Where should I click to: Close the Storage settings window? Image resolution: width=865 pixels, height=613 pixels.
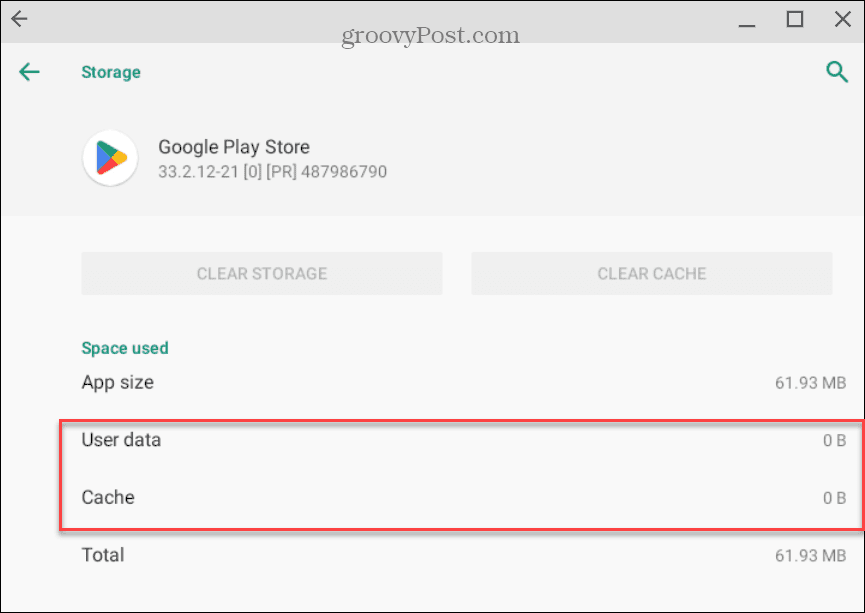click(x=842, y=19)
